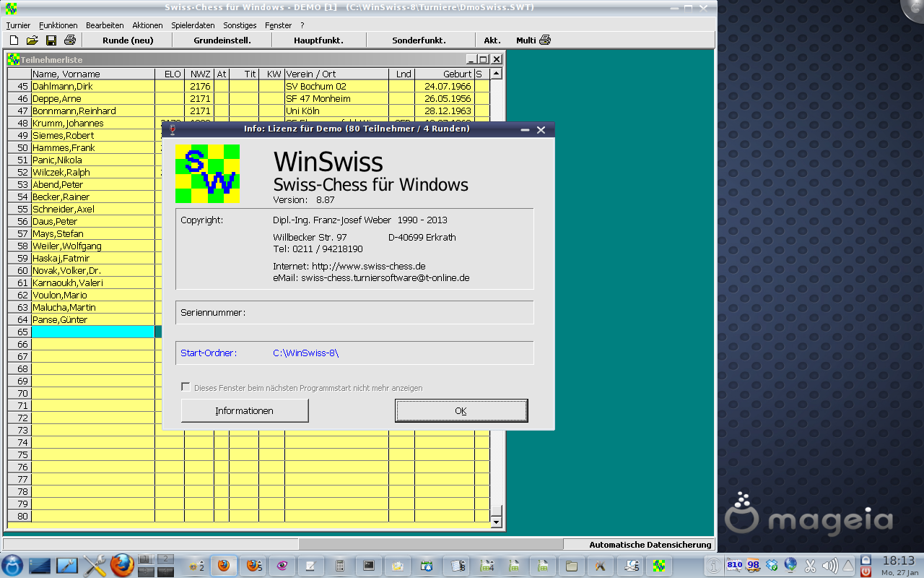Open the Mageia start menu
Viewport: 924px width, 578px height.
point(12,566)
